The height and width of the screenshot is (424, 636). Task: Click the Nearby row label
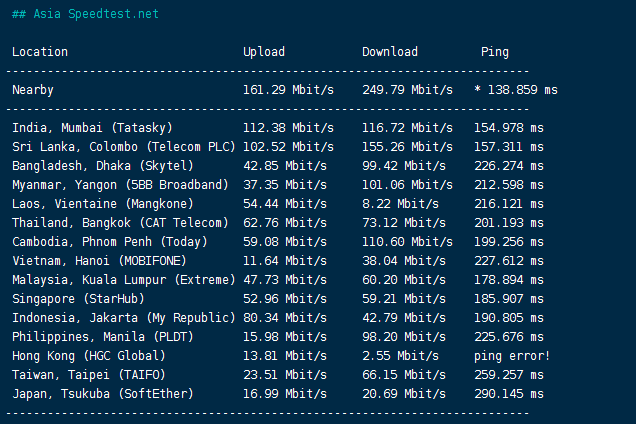(33, 90)
